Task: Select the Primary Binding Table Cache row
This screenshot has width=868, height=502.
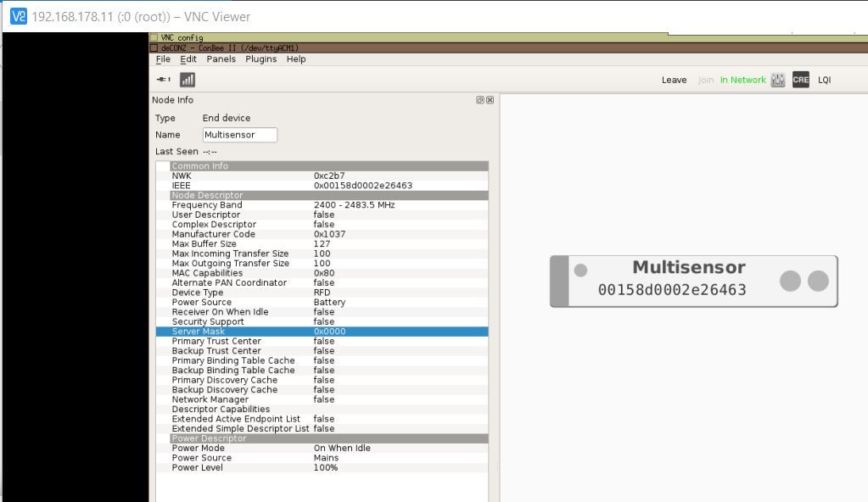Action: click(322, 360)
